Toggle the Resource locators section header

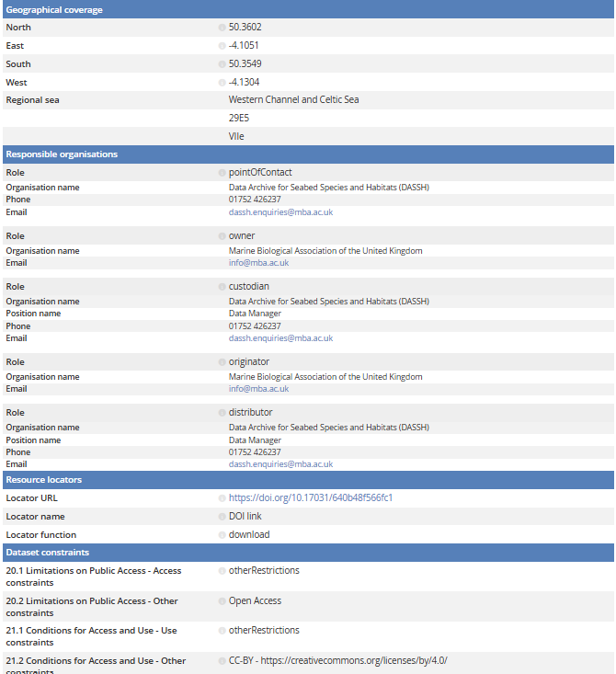click(x=44, y=480)
